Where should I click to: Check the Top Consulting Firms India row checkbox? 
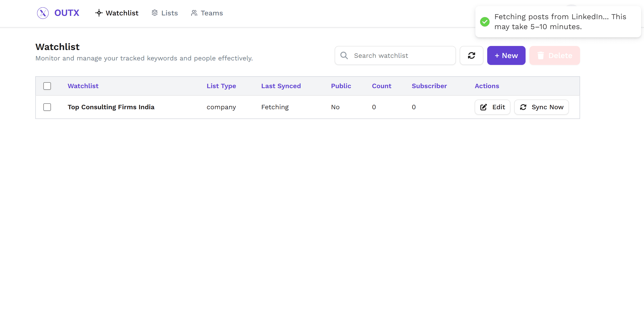pos(47,107)
